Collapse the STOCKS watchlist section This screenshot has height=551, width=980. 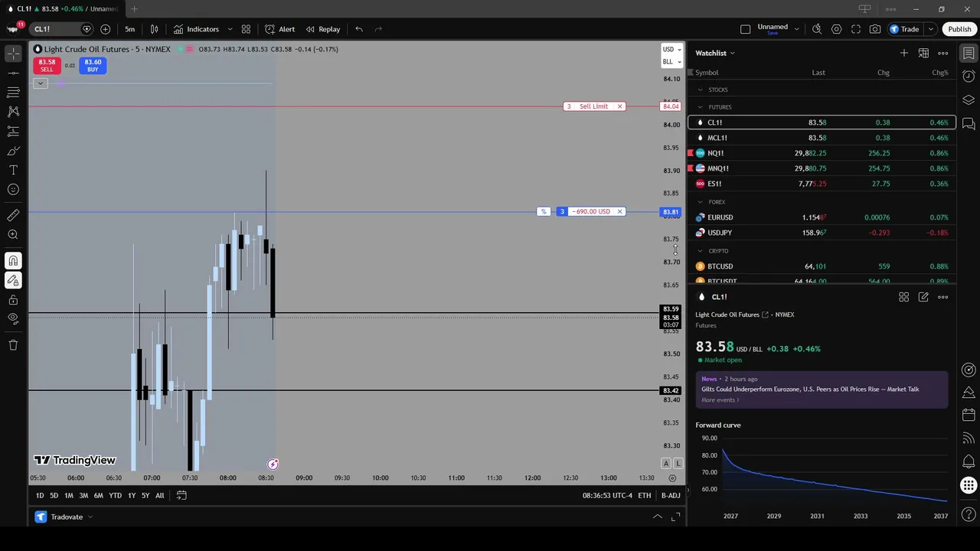(700, 90)
